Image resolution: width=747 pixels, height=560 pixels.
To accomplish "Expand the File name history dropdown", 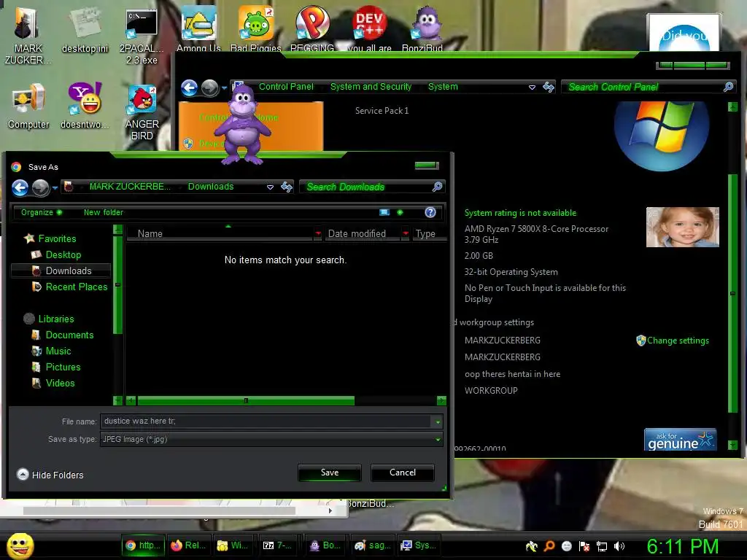I will [x=438, y=421].
